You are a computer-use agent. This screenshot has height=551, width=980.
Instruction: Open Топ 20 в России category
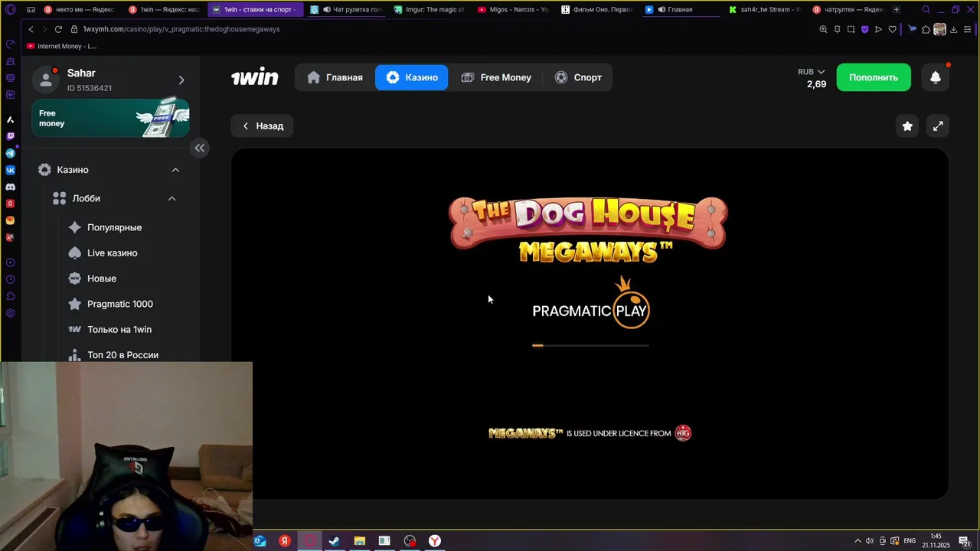(122, 354)
